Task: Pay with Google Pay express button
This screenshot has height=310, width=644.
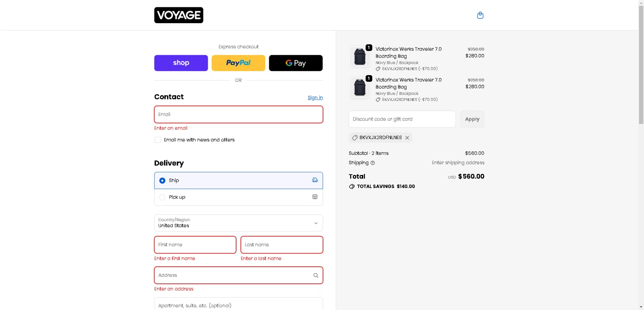Action: 296,63
